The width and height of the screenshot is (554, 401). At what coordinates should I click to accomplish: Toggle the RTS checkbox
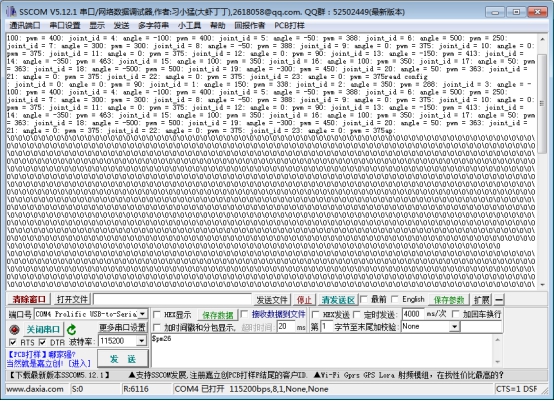13,342
